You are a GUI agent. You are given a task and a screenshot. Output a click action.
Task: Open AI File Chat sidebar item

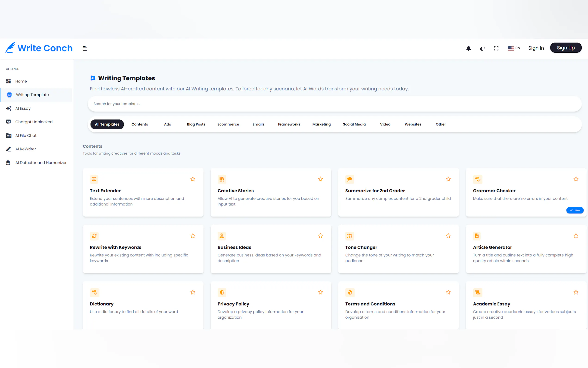(x=26, y=136)
